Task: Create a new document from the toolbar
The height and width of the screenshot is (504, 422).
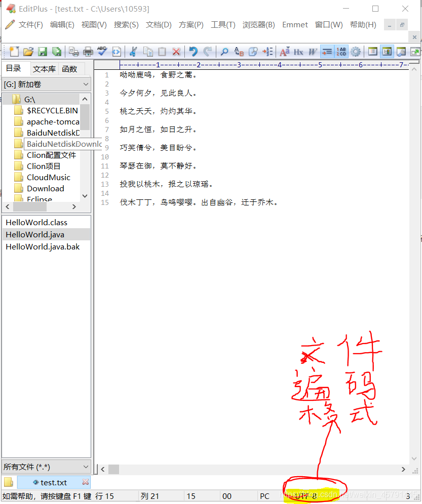Action: pos(14,52)
